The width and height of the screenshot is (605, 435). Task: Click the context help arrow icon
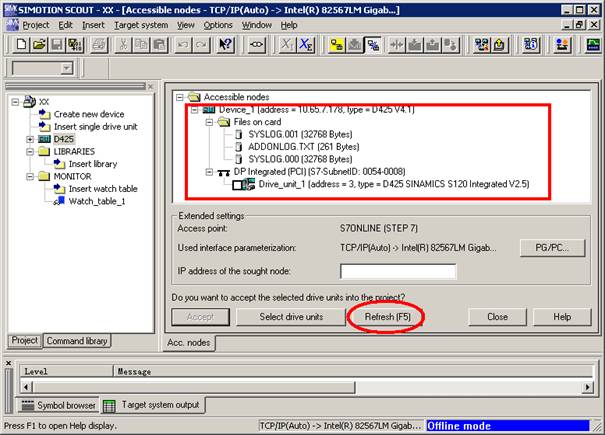(x=227, y=44)
